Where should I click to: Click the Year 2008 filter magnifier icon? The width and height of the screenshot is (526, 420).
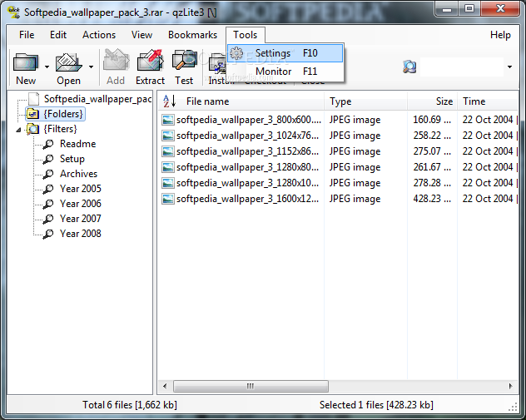click(48, 234)
